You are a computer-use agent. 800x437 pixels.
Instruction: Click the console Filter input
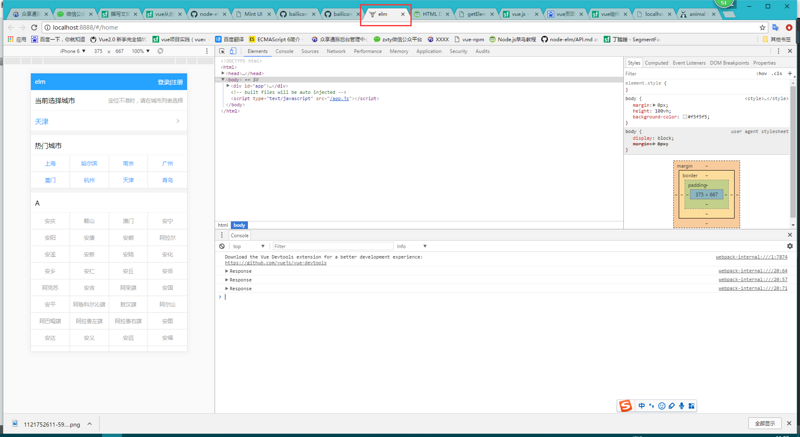coord(332,246)
